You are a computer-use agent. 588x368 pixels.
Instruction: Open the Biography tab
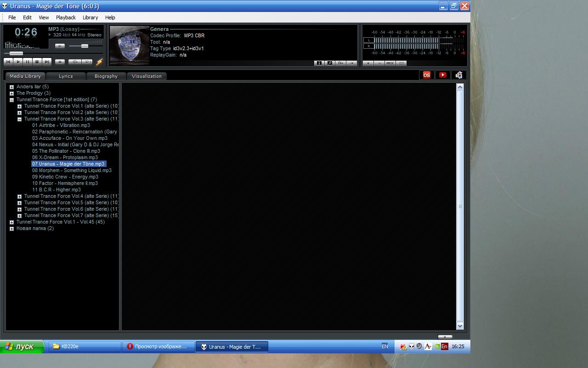pyautogui.click(x=106, y=76)
